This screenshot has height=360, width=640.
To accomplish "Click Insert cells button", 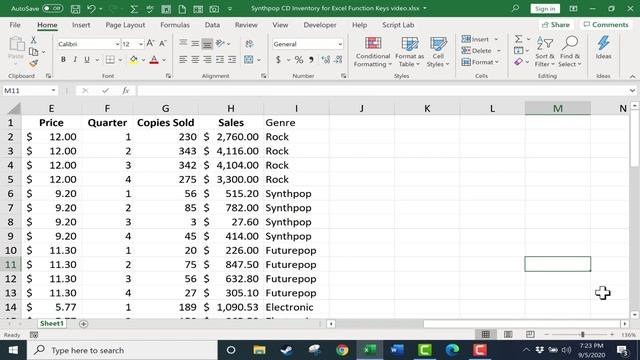I will [475, 39].
